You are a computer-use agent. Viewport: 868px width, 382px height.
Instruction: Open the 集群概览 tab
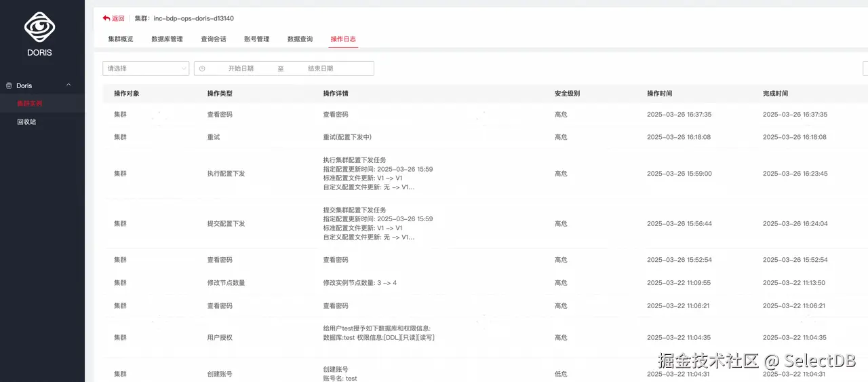click(x=121, y=39)
